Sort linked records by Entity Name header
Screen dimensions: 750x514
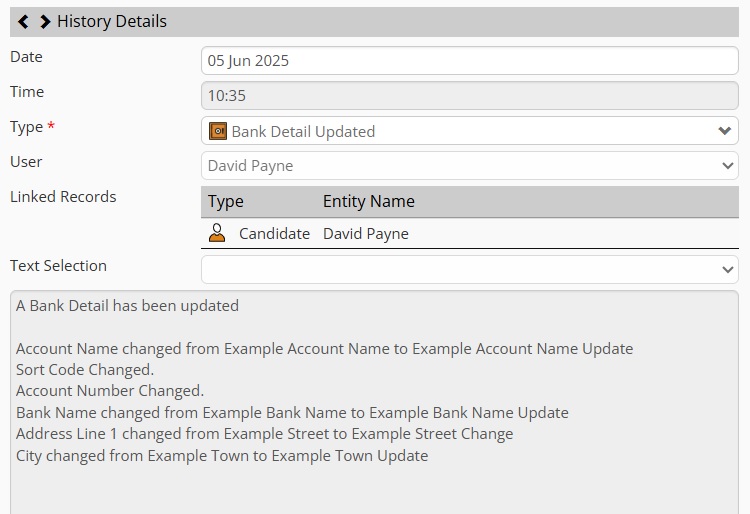[369, 201]
